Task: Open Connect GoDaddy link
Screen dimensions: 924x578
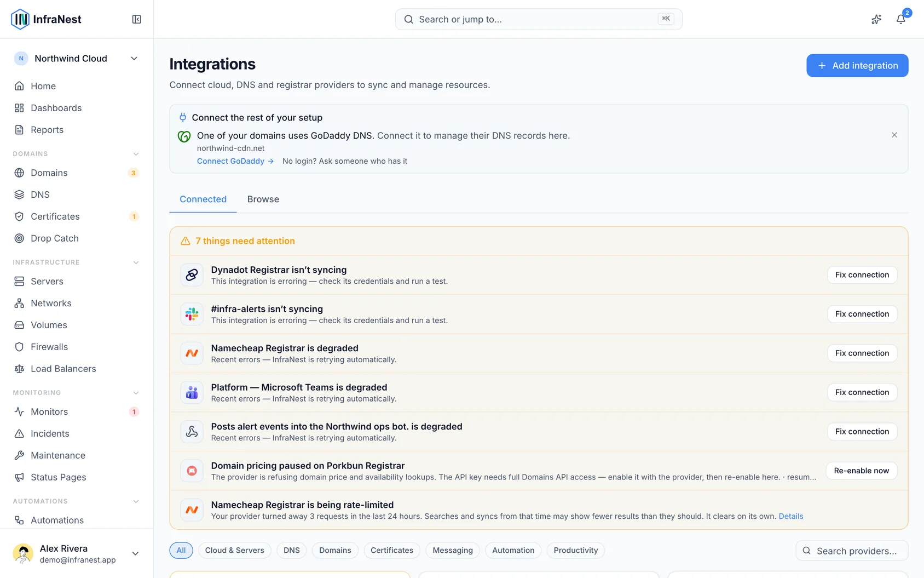Action: click(235, 161)
